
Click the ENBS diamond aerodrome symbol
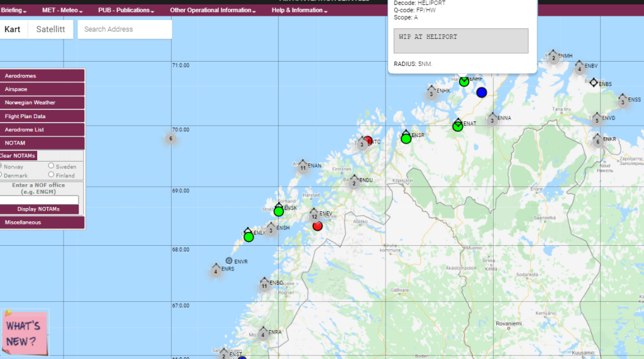pyautogui.click(x=593, y=82)
